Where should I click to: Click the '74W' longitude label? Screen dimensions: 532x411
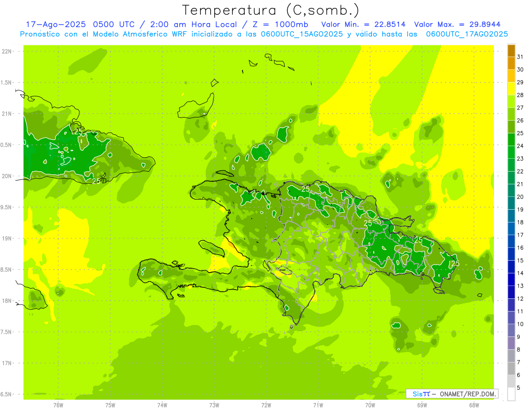click(162, 405)
